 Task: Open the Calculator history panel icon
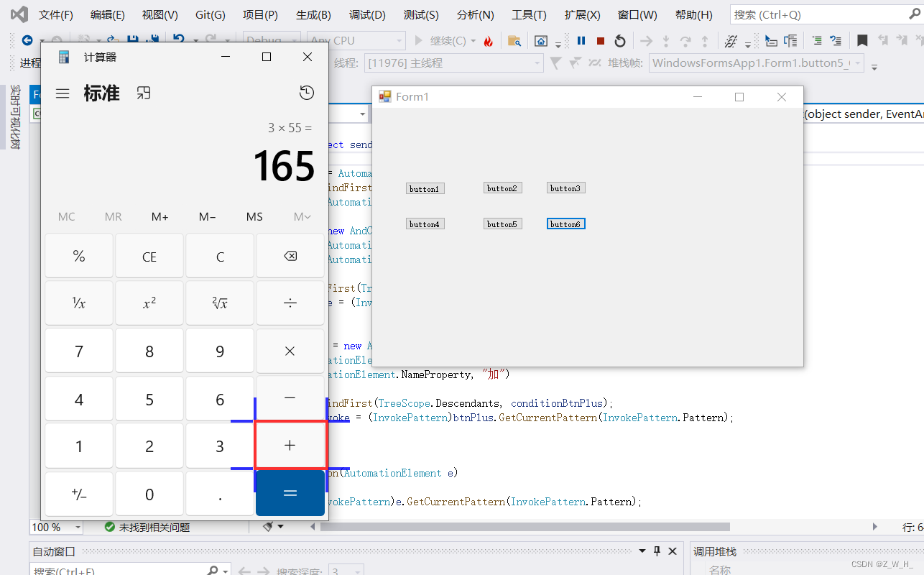click(x=307, y=93)
